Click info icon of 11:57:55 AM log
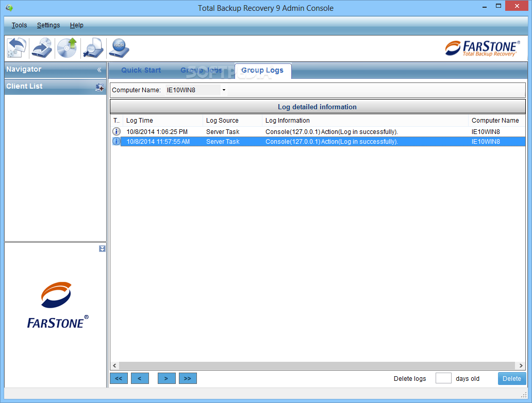 pos(117,141)
